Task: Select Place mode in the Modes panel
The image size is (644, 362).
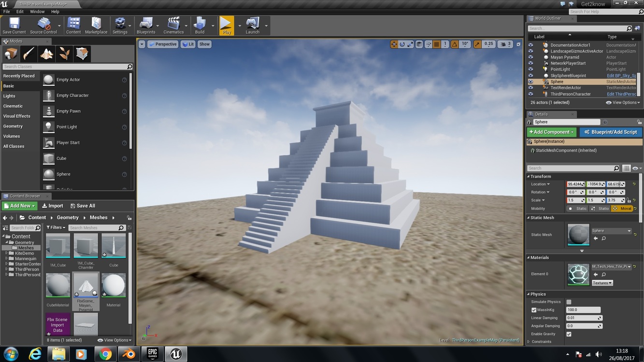Action: (11, 54)
